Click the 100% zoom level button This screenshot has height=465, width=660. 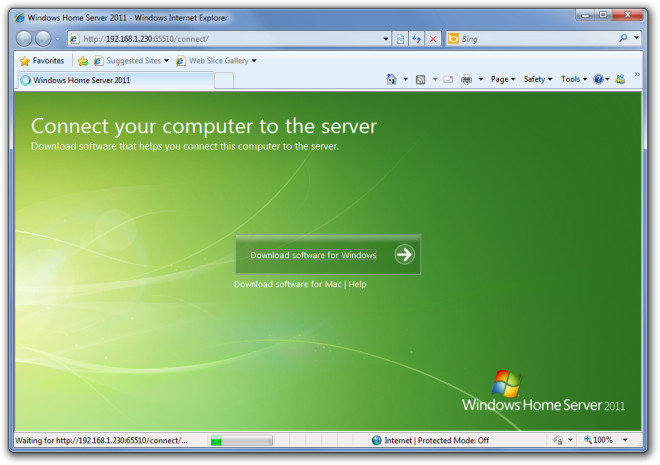[x=598, y=440]
